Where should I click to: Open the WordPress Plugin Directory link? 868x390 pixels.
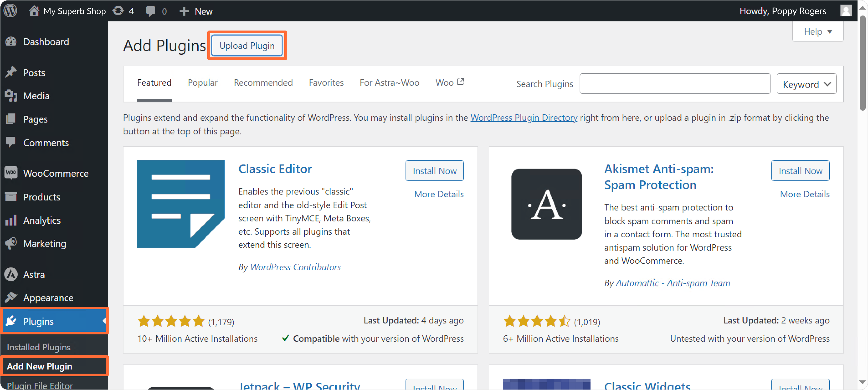pos(524,118)
